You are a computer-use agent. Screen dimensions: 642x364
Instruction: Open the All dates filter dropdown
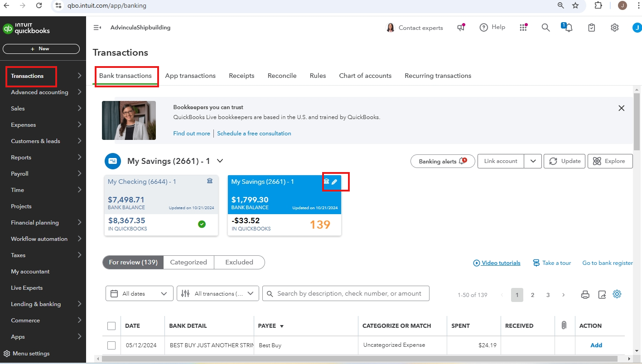[x=140, y=293]
